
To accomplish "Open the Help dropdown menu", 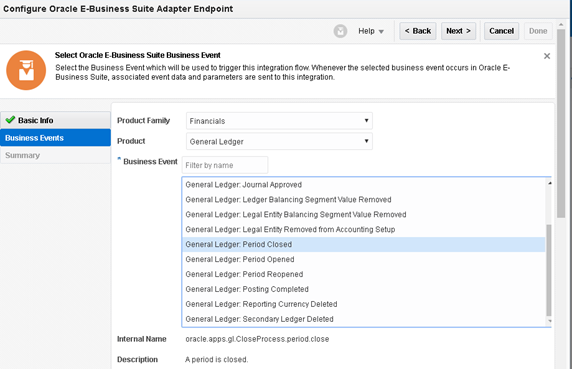I will tap(371, 31).
